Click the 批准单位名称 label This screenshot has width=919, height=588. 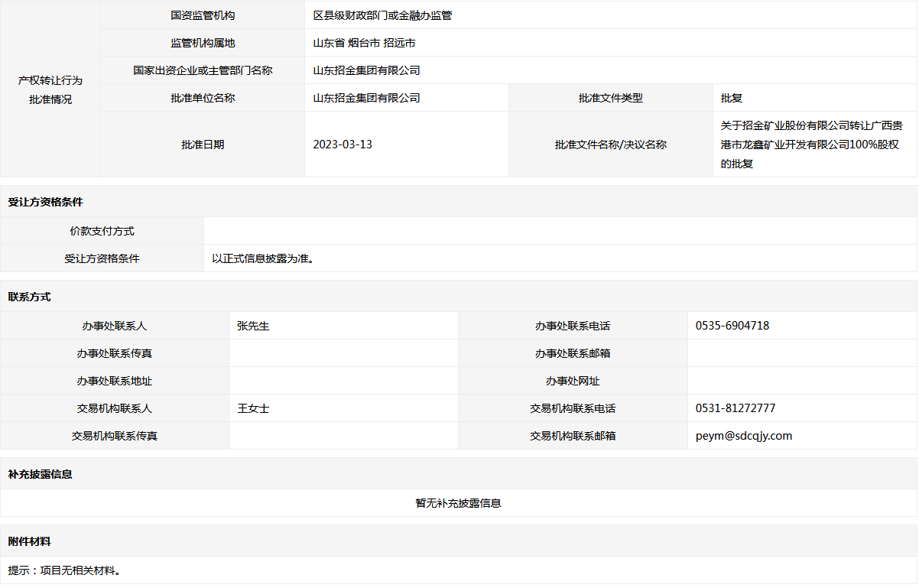pyautogui.click(x=203, y=98)
